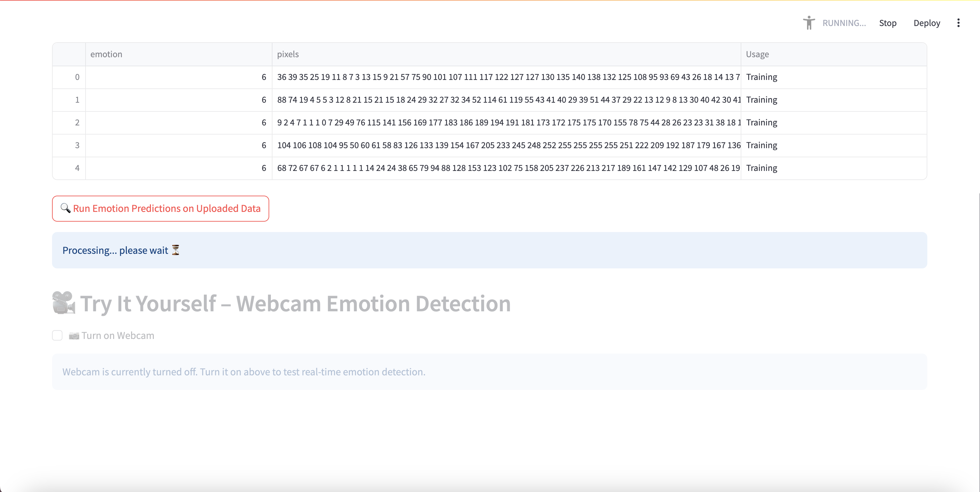The image size is (980, 492).
Task: Click the movie camera icon in heading
Action: pyautogui.click(x=63, y=303)
